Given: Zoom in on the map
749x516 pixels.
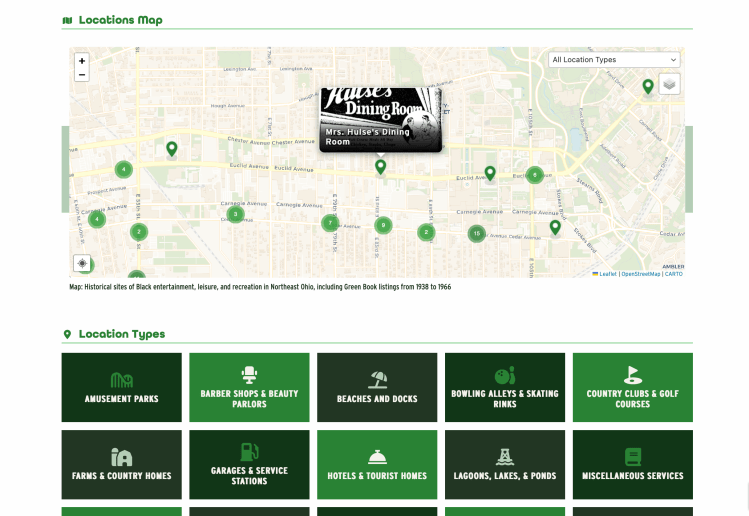Looking at the screenshot, I should coord(82,61).
